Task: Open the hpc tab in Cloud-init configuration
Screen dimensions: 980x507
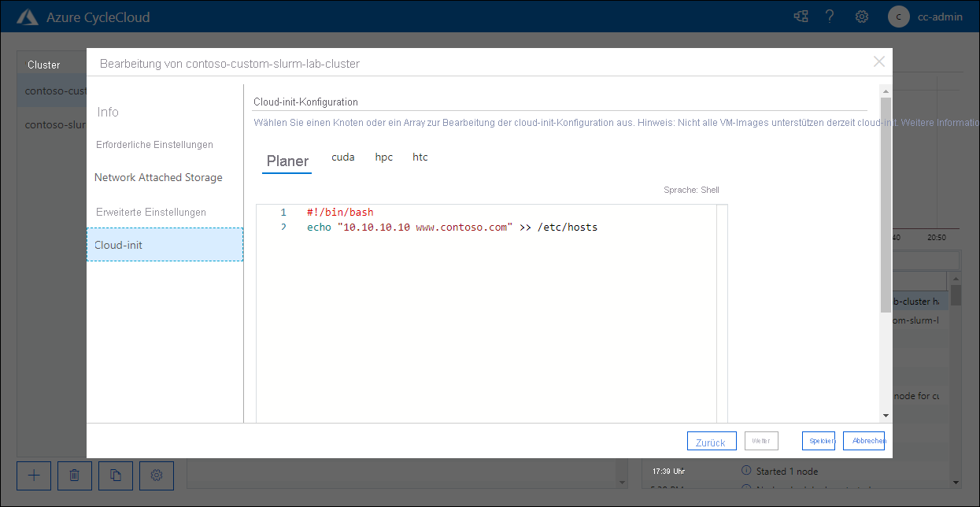Action: pos(383,157)
